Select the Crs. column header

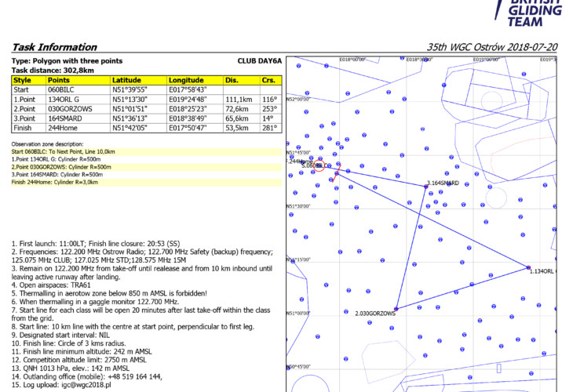[267, 80]
